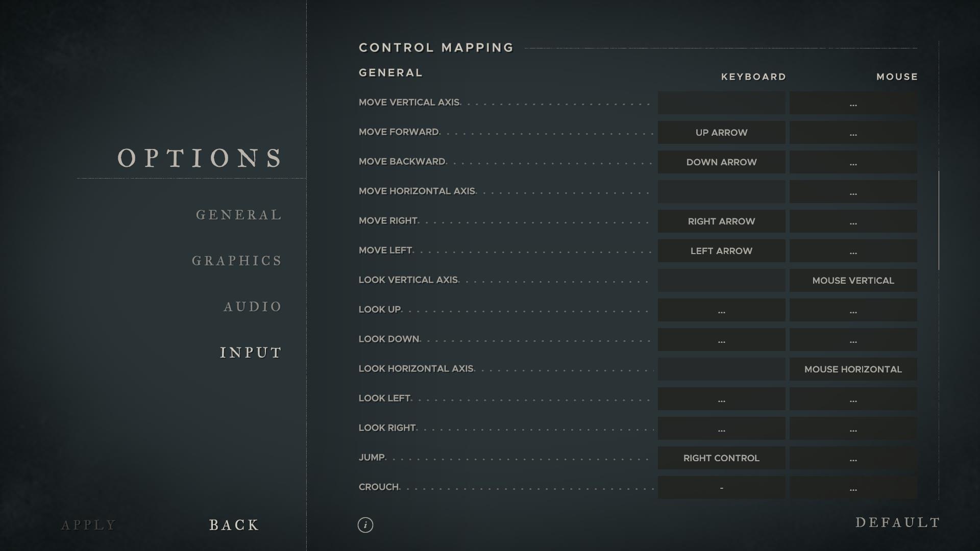
Task: Edit Jump keyboard binding Right Control
Action: pyautogui.click(x=721, y=458)
